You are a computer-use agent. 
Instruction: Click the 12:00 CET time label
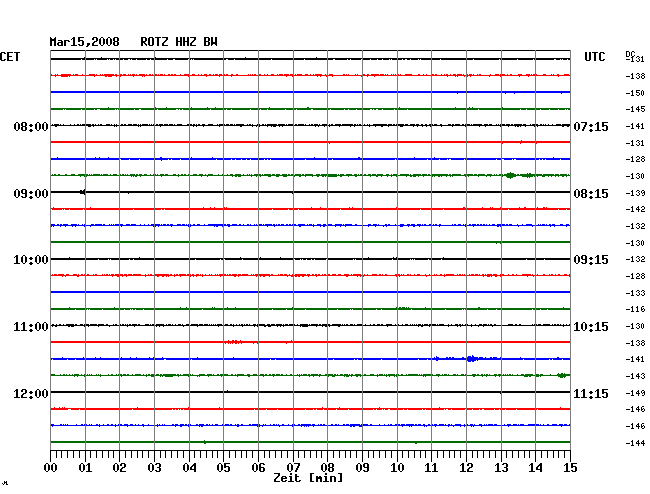(31, 393)
